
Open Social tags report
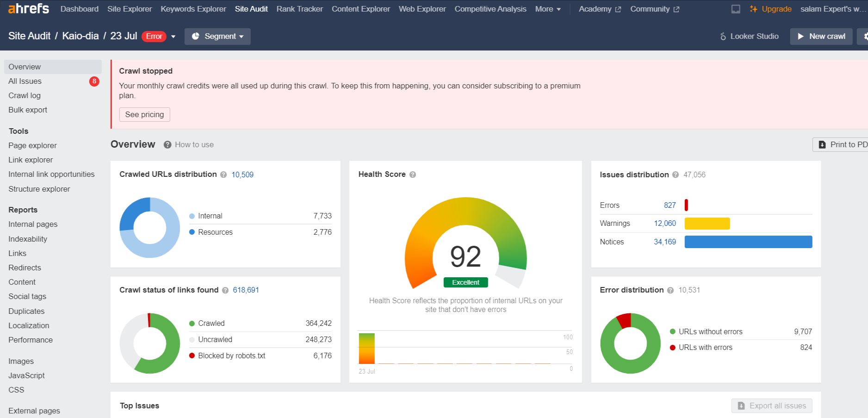27,296
